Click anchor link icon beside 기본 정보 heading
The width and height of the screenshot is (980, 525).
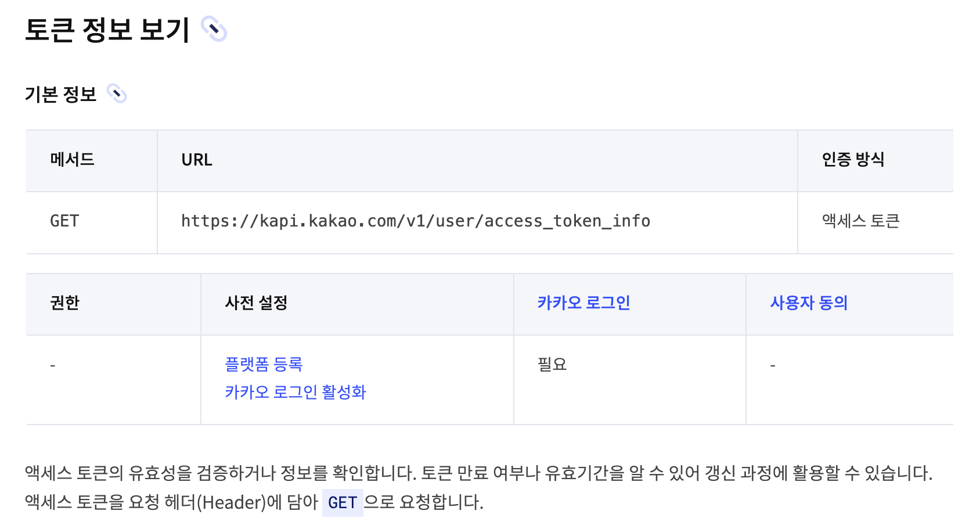coord(117,94)
